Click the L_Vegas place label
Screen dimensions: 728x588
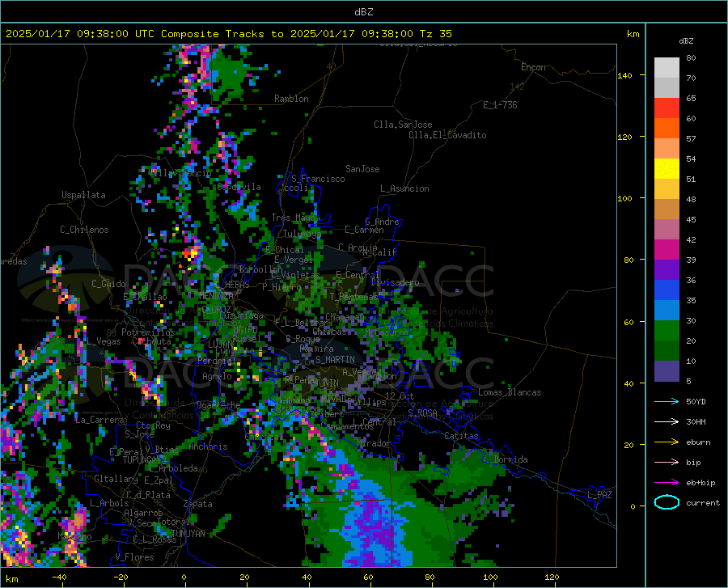tap(104, 341)
